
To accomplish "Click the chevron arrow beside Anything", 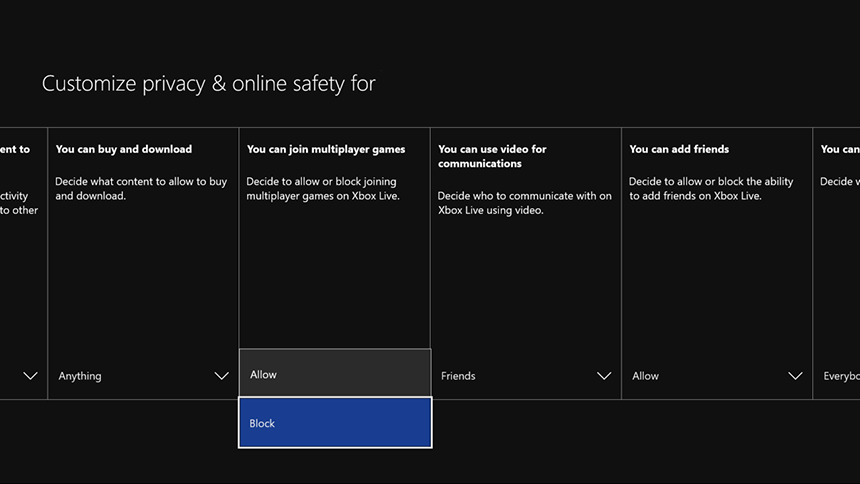I will [221, 376].
